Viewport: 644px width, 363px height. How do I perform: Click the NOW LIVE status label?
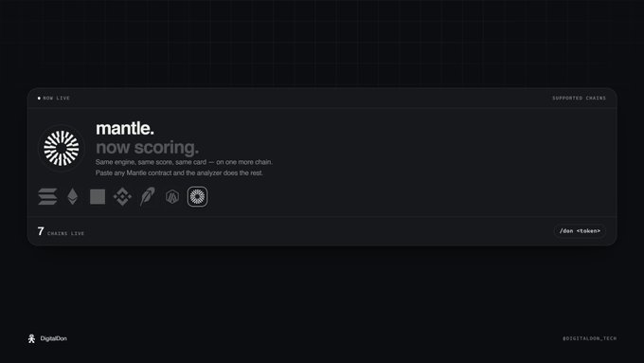tap(56, 99)
